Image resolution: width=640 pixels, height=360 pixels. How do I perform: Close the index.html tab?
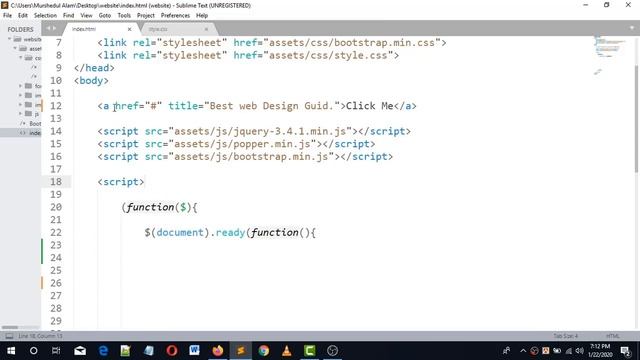[129, 29]
